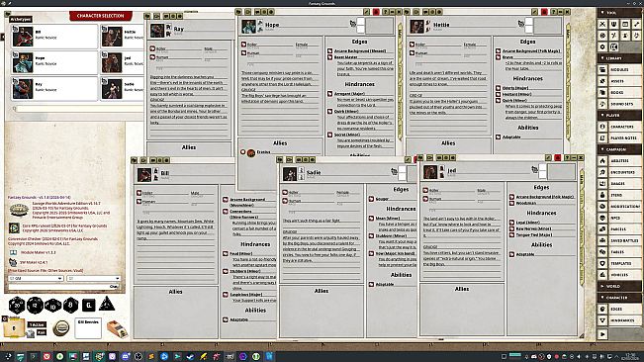The height and width of the screenshot is (362, 644).
Task: Open the NPCs campaign list
Action: pos(619,218)
